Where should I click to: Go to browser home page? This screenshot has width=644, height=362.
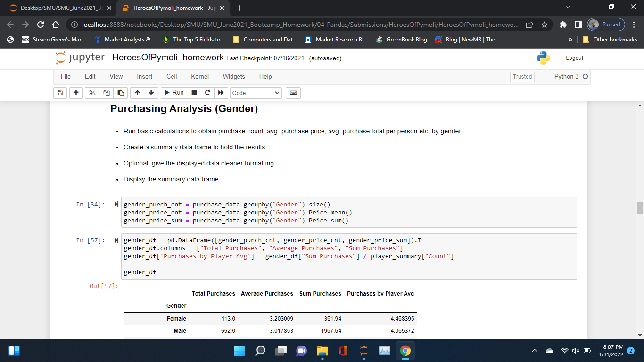point(55,25)
